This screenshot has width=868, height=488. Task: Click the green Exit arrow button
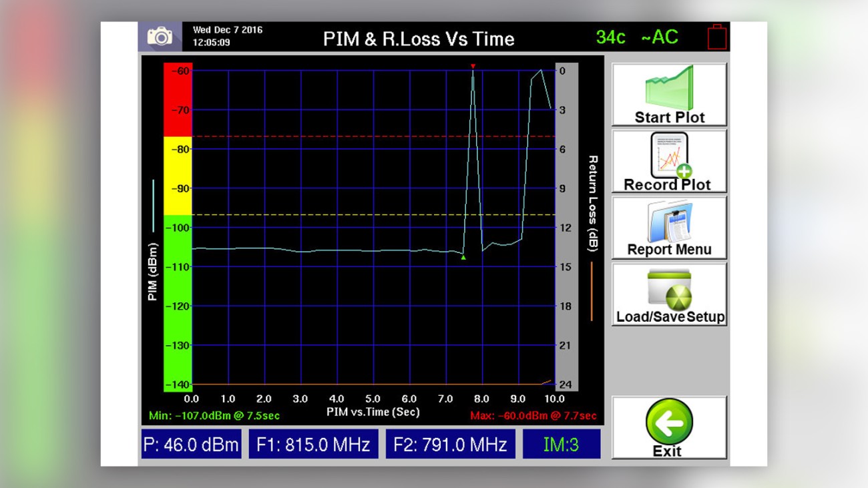[x=669, y=427]
